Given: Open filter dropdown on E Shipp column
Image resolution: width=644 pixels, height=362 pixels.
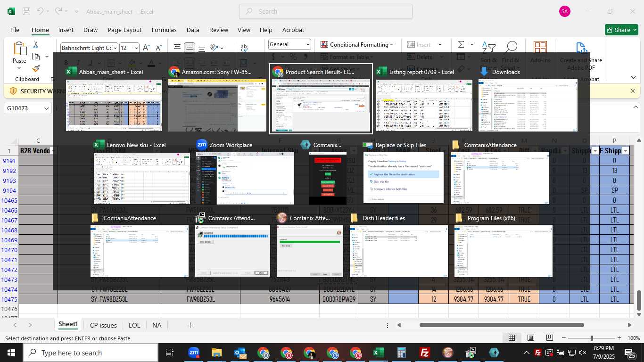Looking at the screenshot, I should (626, 151).
